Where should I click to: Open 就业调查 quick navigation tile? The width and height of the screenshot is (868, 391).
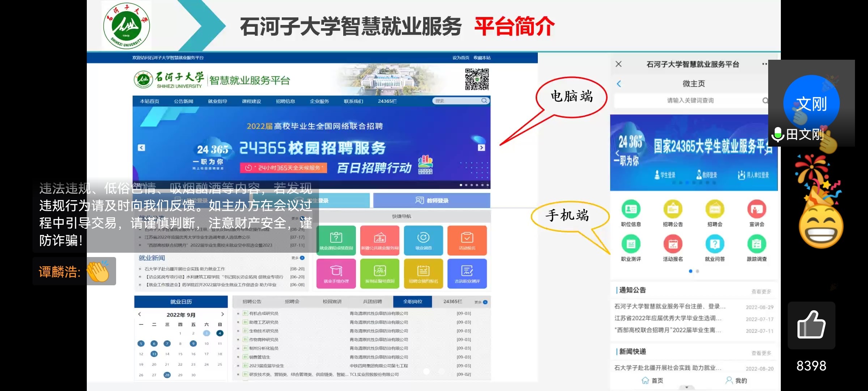coord(424,240)
